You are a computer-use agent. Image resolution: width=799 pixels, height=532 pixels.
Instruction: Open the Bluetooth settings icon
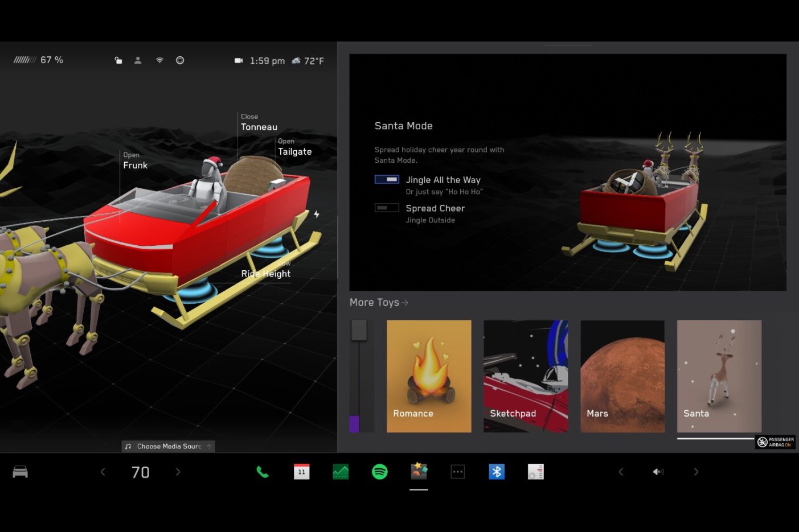pyautogui.click(x=497, y=472)
